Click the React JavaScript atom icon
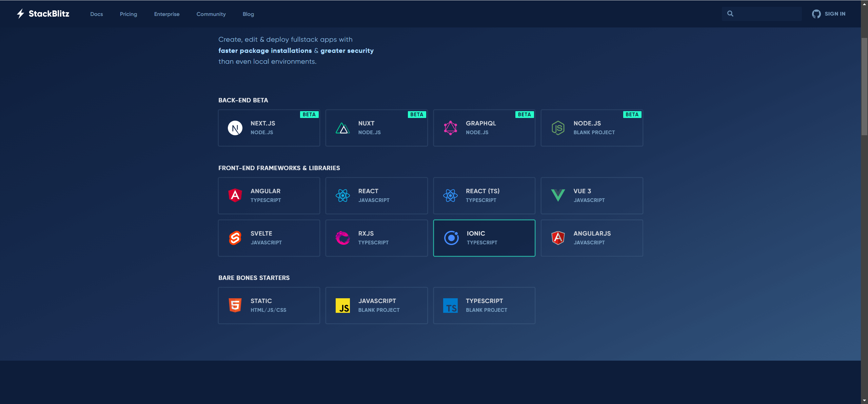 (342, 196)
